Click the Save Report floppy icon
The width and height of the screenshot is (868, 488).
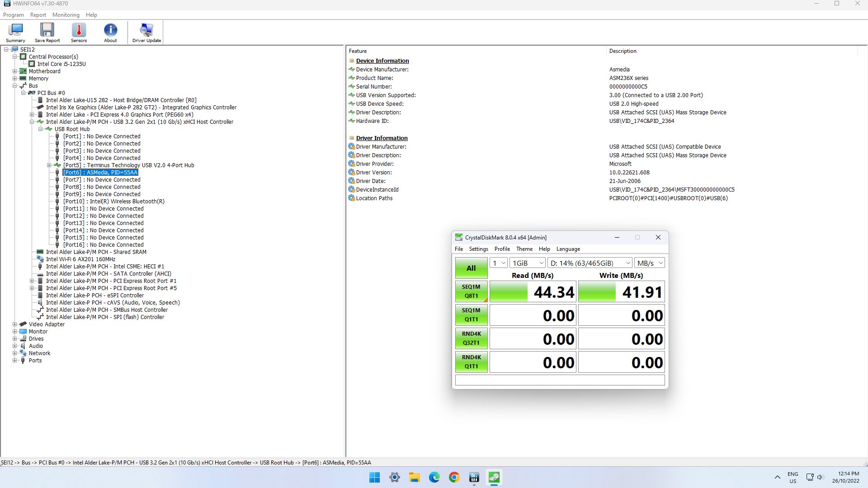pos(47,33)
